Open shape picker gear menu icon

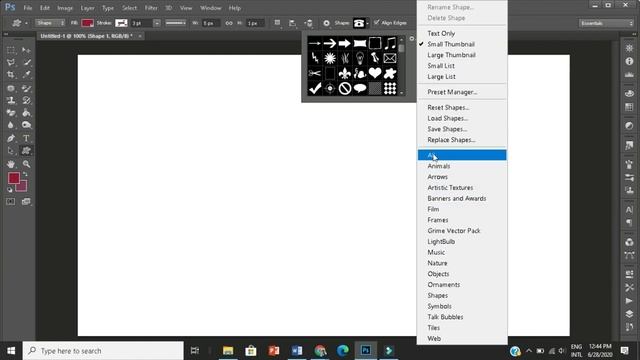click(411, 39)
